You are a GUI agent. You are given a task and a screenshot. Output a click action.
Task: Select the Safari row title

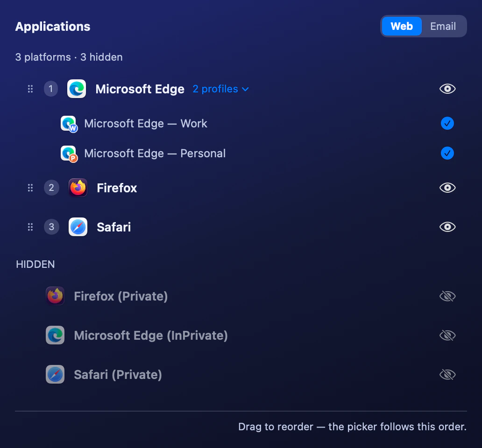click(114, 227)
